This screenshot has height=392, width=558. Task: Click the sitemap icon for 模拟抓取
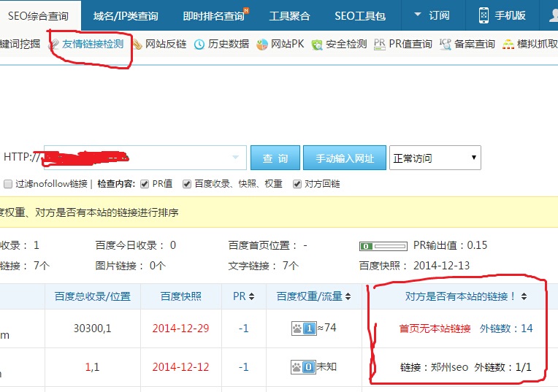tap(508, 45)
